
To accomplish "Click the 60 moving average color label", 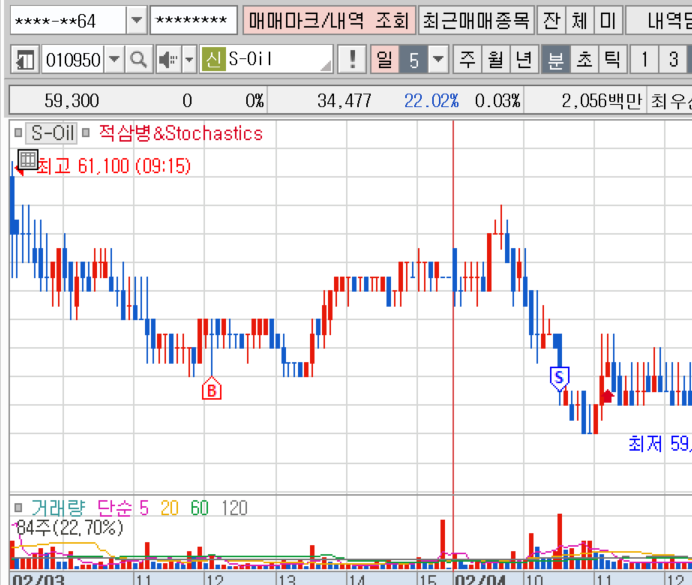I will click(x=200, y=508).
